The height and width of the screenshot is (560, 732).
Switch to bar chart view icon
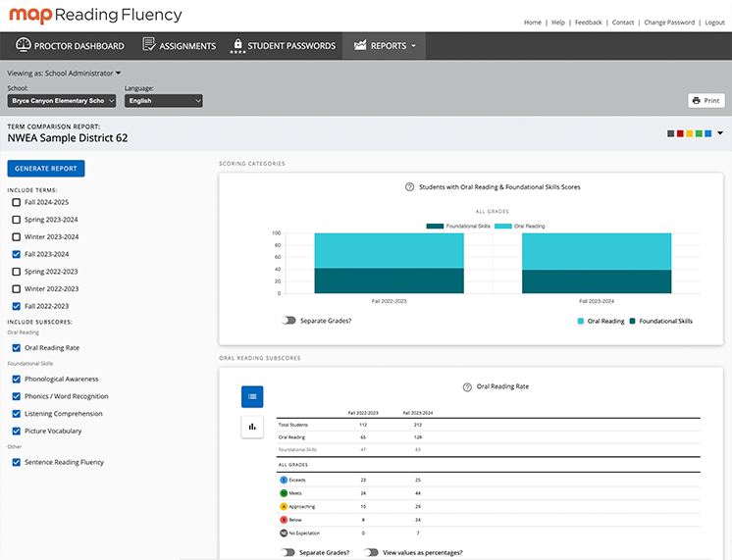point(252,427)
